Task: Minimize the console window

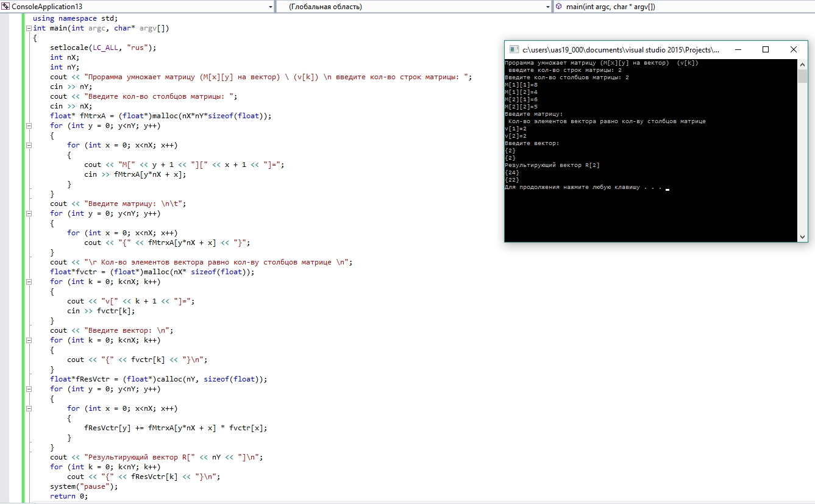Action: tap(738, 49)
